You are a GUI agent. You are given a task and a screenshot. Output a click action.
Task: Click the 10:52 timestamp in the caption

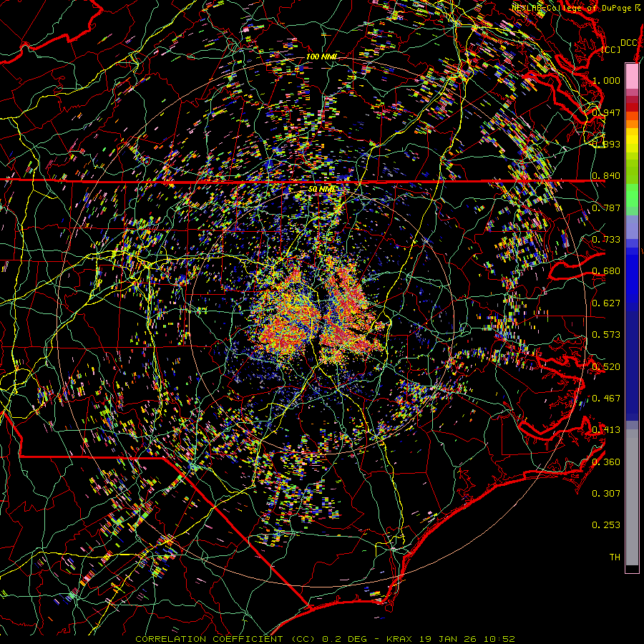pos(499,639)
